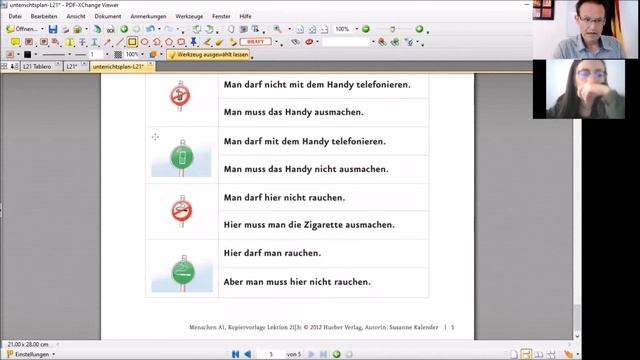Select the Sticky Note comment tool
Image resolution: width=640 pixels, height=360 pixels.
coord(15,42)
